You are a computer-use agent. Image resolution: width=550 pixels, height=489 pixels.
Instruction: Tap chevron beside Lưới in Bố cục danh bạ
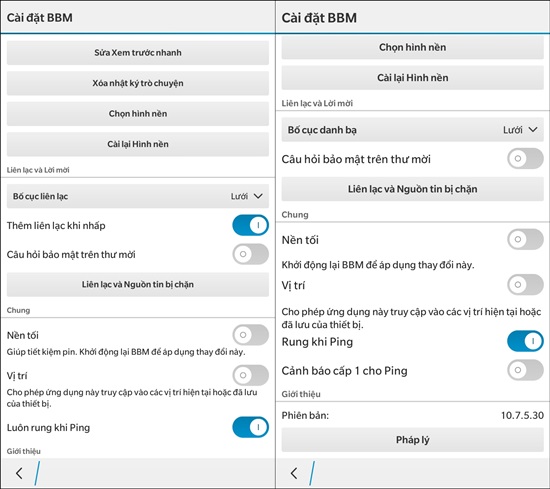(533, 130)
